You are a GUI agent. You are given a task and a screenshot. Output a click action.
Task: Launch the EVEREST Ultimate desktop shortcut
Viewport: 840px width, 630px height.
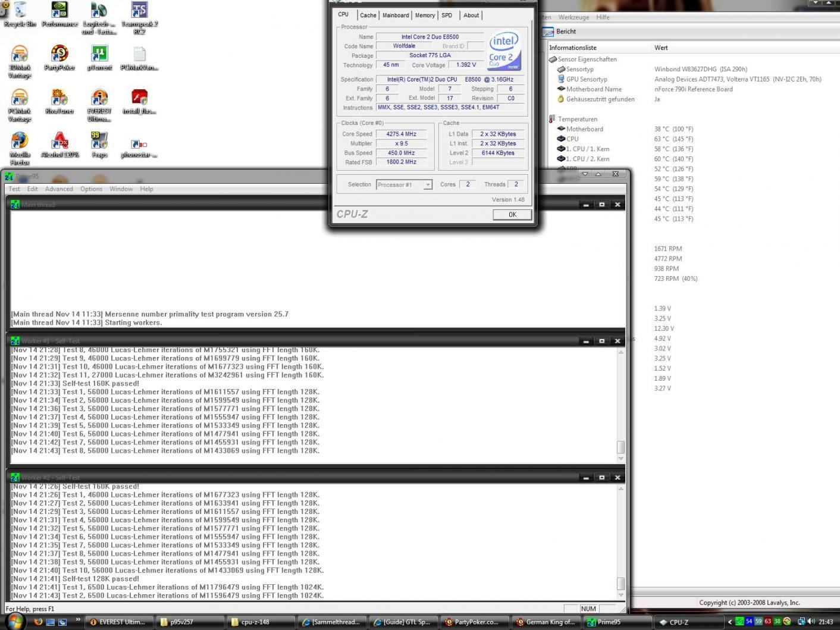click(99, 105)
